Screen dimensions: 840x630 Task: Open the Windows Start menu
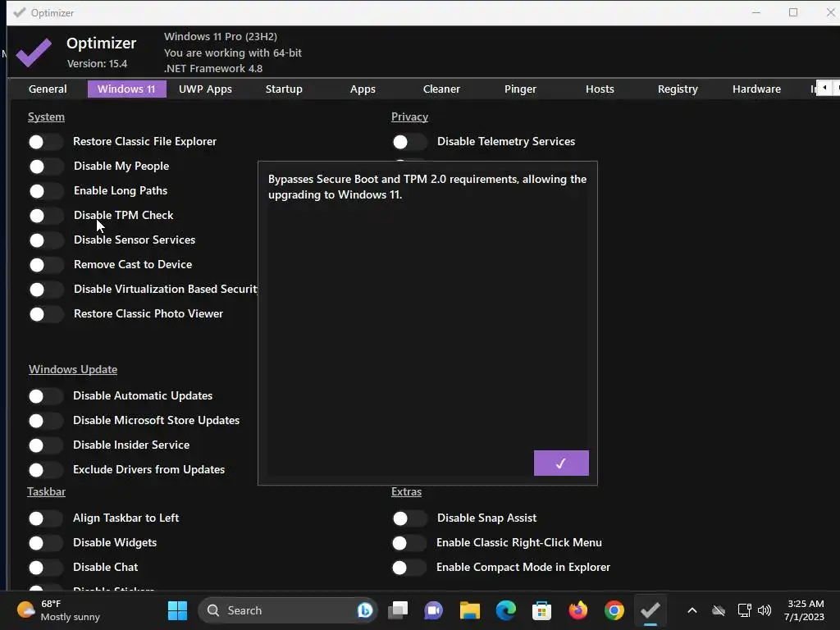coord(177,610)
